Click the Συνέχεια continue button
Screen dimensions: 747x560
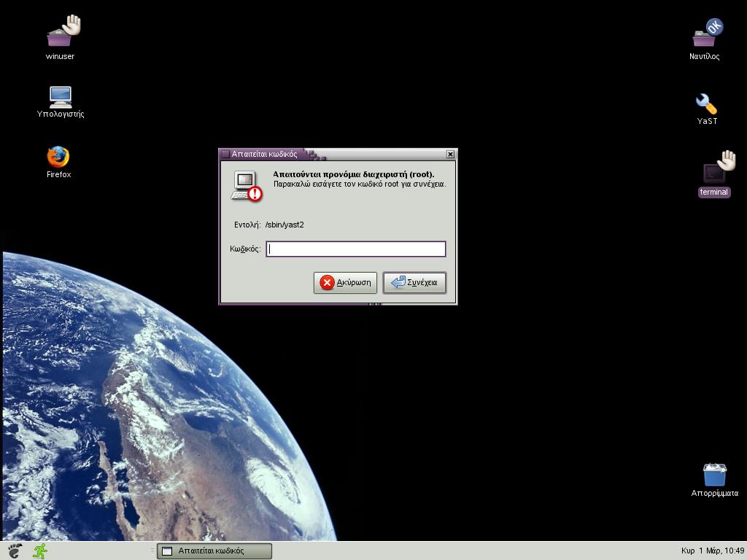(x=414, y=282)
